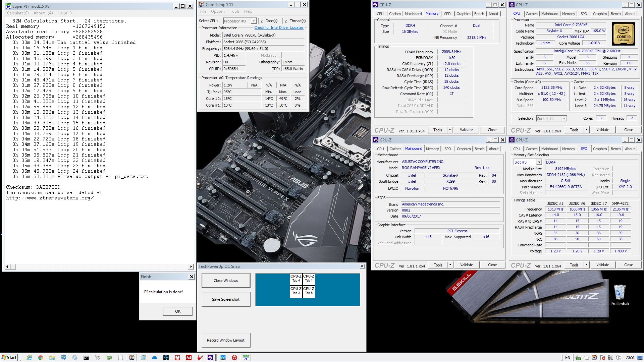Open the command prompt taskbar icon
This screenshot has height=362, width=644.
coord(86,358)
